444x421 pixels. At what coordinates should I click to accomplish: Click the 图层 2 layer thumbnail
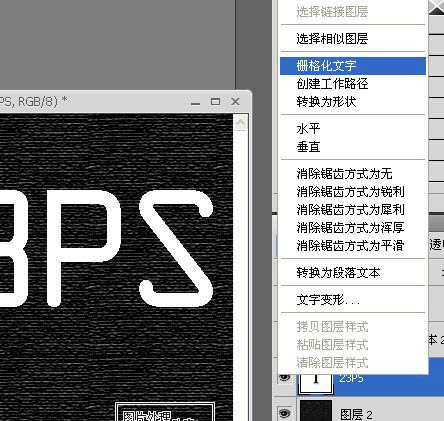[x=316, y=411]
